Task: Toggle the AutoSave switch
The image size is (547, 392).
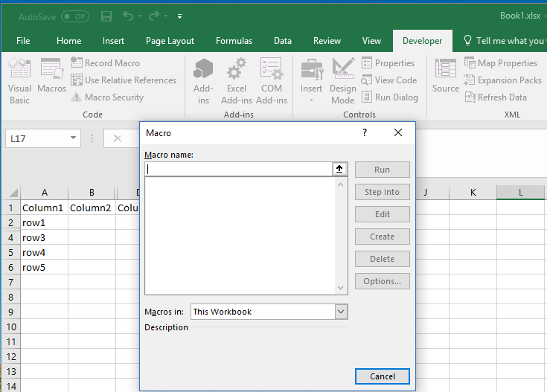Action: tap(74, 16)
